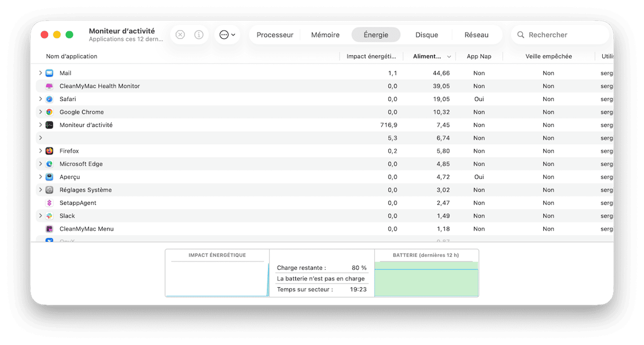Click the Firefox icon
This screenshot has width=644, height=345.
(x=49, y=151)
